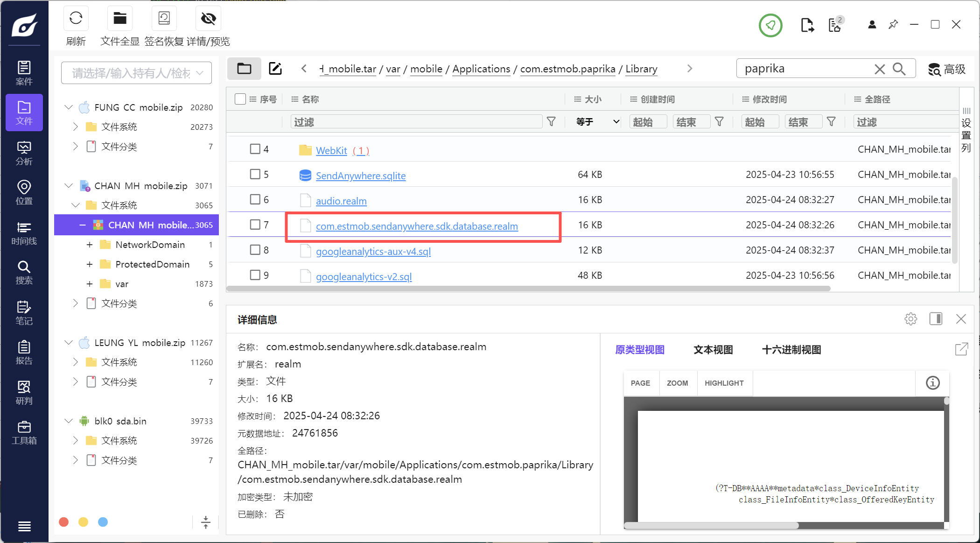This screenshot has height=543, width=980.
Task: Switch to the 原类型视图 tab
Action: click(x=640, y=350)
